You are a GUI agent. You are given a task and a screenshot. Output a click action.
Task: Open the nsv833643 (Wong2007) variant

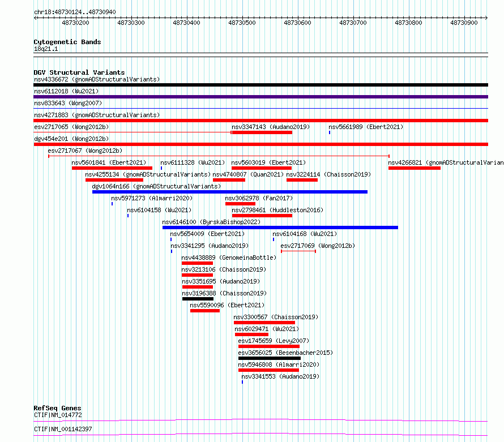[x=68, y=103]
